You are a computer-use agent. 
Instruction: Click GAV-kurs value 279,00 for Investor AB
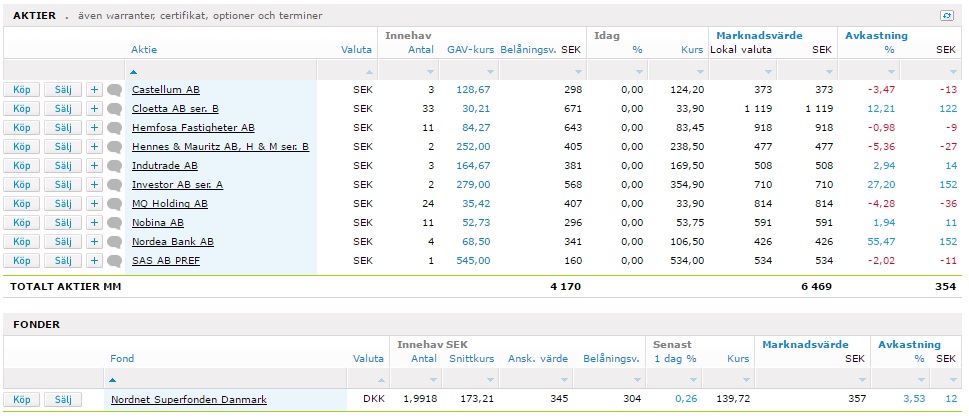(x=473, y=185)
